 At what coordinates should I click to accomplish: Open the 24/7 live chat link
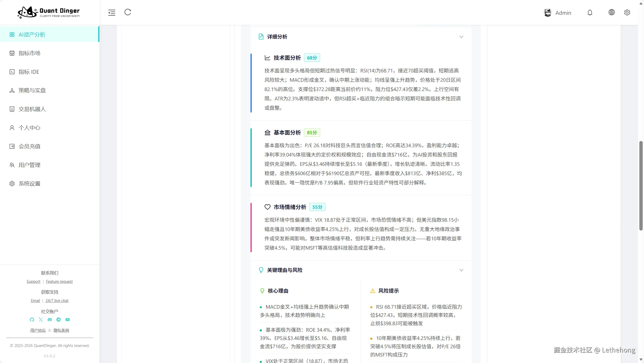tap(57, 301)
